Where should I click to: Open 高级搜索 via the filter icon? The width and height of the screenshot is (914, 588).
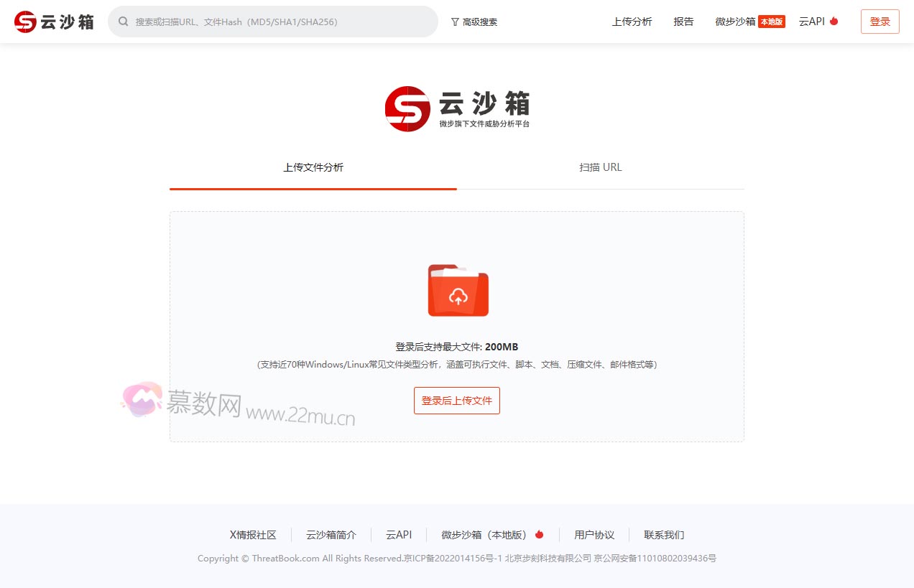click(457, 22)
